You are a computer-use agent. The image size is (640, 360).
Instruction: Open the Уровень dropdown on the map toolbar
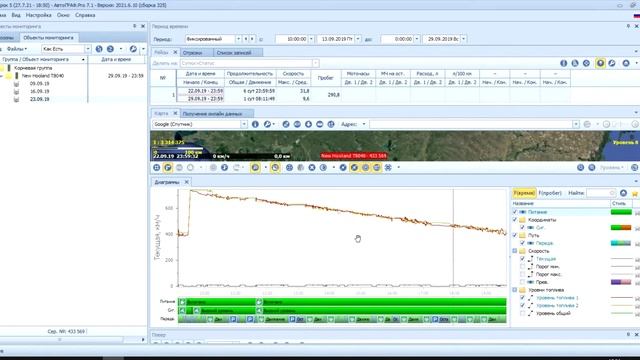[x=611, y=167]
